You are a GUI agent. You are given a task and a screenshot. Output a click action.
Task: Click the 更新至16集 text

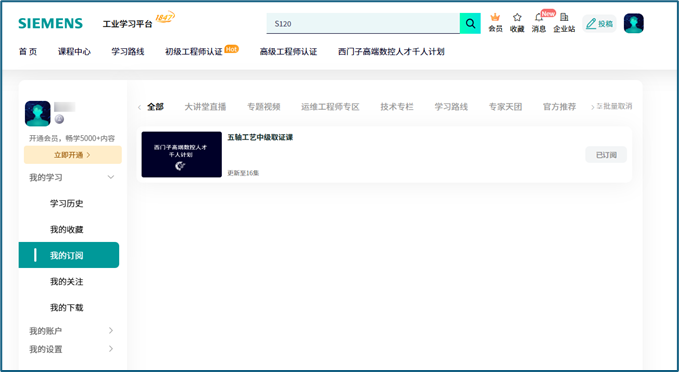243,173
